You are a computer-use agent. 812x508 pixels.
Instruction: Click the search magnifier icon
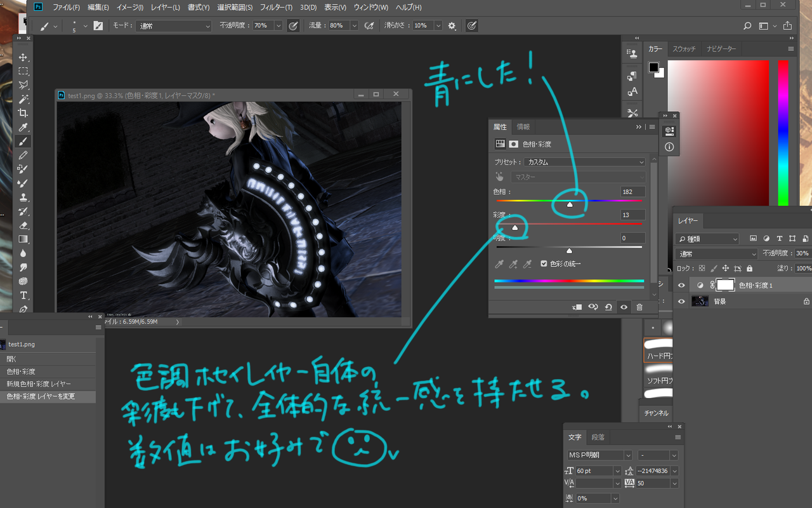tap(747, 26)
